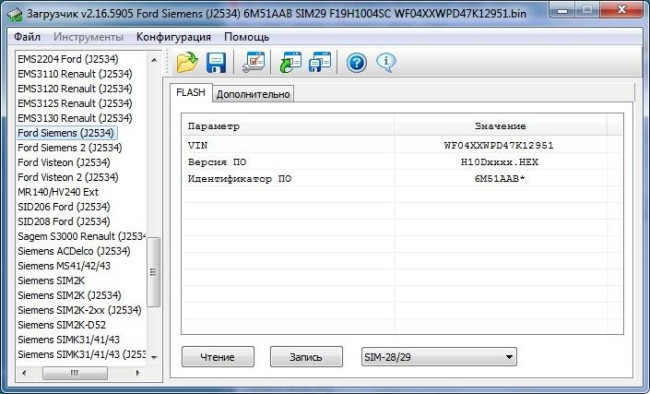Expand the SIM-28/29 dropdown

coord(439,357)
